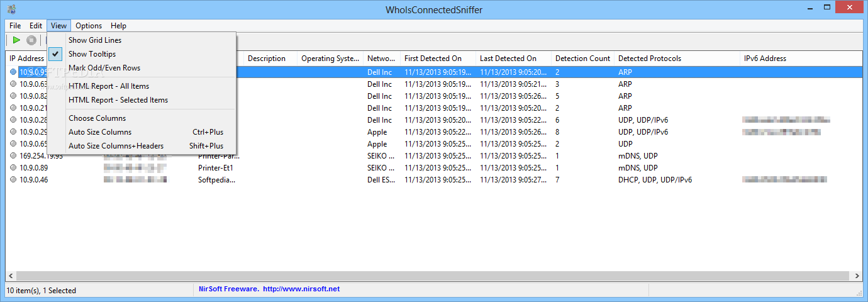This screenshot has width=868, height=302.
Task: Click detection count 5 cell
Action: click(x=557, y=96)
